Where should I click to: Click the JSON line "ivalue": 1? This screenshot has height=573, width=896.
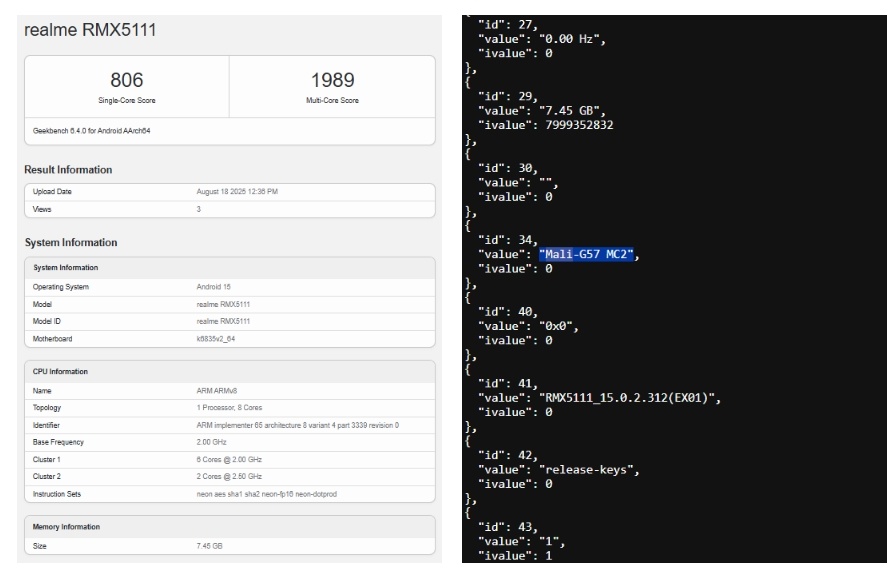pyautogui.click(x=515, y=556)
